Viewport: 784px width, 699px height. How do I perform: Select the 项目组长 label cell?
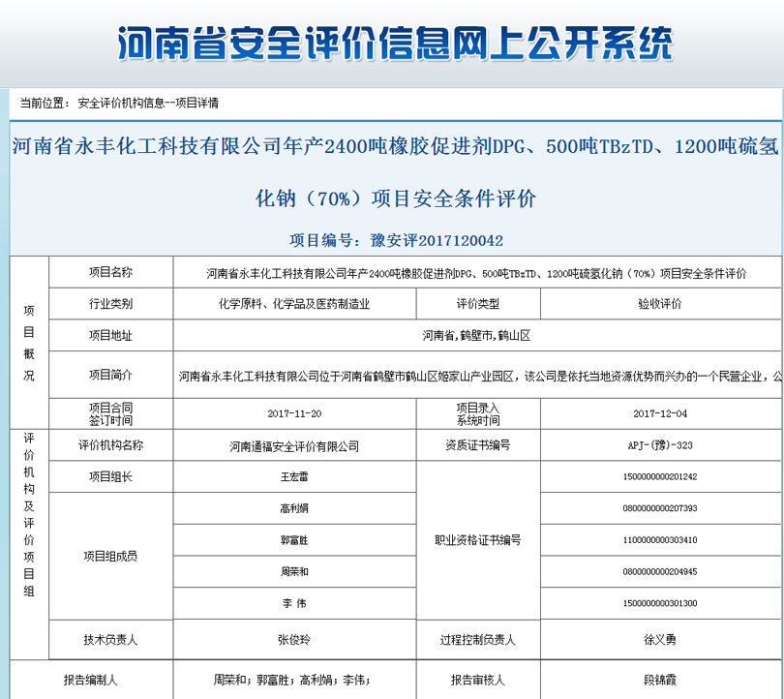pyautogui.click(x=111, y=476)
